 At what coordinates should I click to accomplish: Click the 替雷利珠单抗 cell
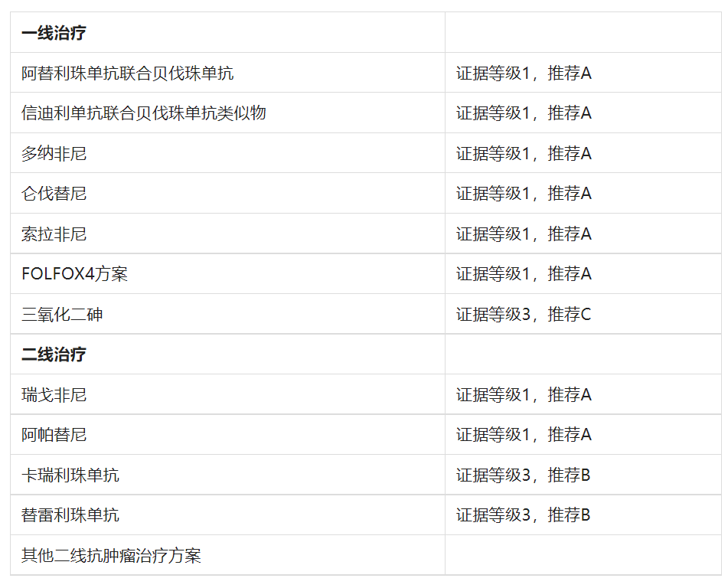tap(70, 515)
